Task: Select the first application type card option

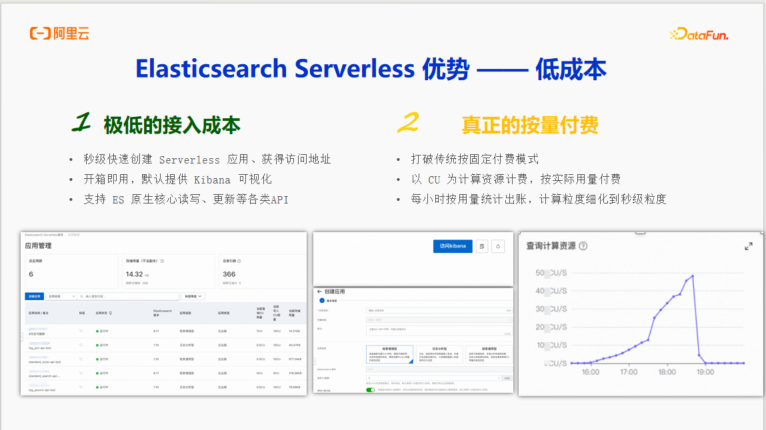Action: (389, 354)
